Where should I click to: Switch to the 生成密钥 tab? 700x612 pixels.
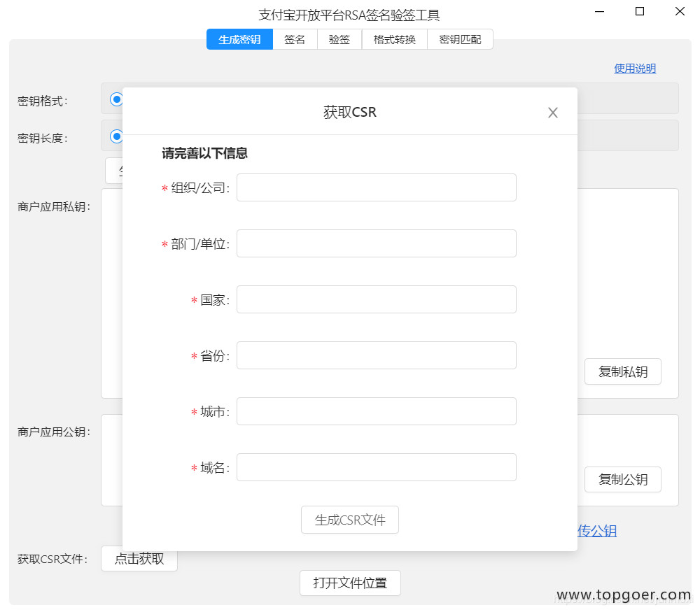(x=239, y=39)
